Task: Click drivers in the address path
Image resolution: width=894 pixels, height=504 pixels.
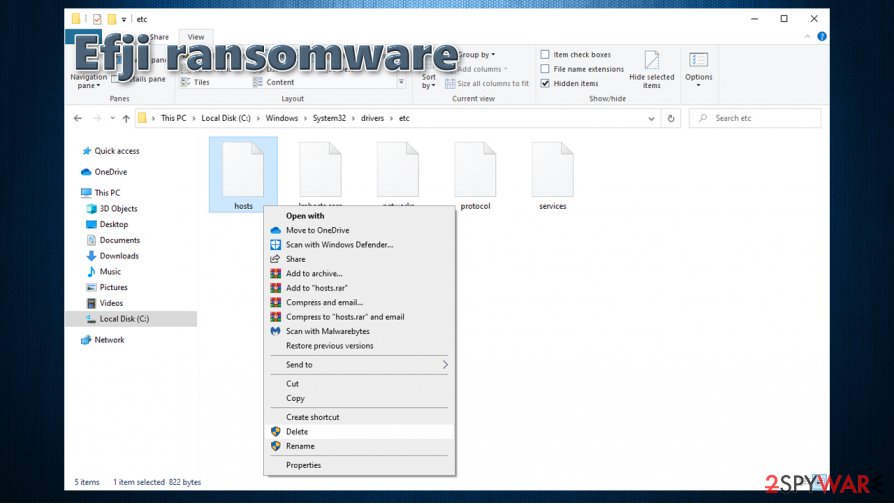Action: 372,119
